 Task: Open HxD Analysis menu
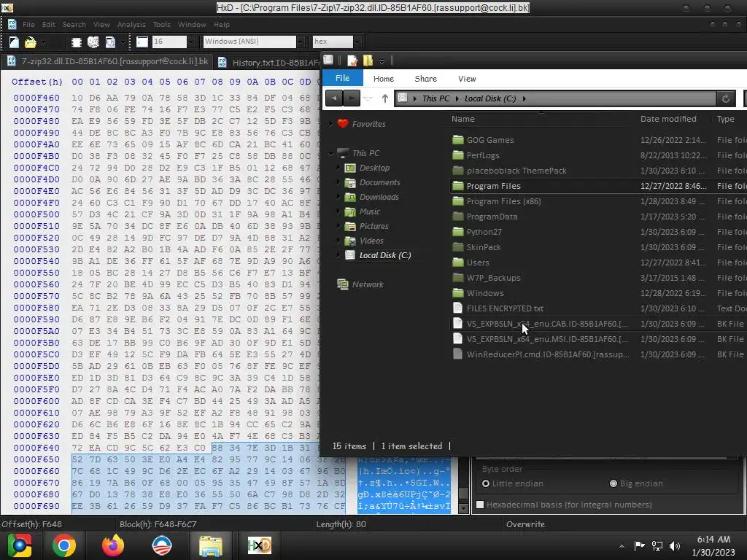pos(131,24)
